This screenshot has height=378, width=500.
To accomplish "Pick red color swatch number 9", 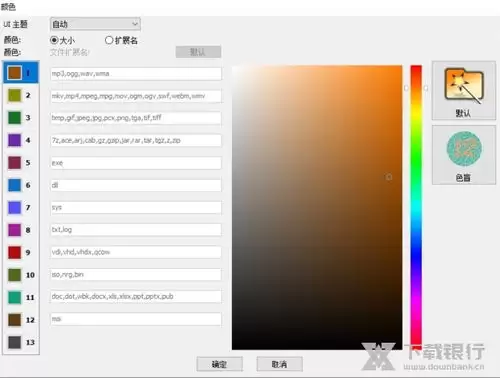I will pos(15,252).
